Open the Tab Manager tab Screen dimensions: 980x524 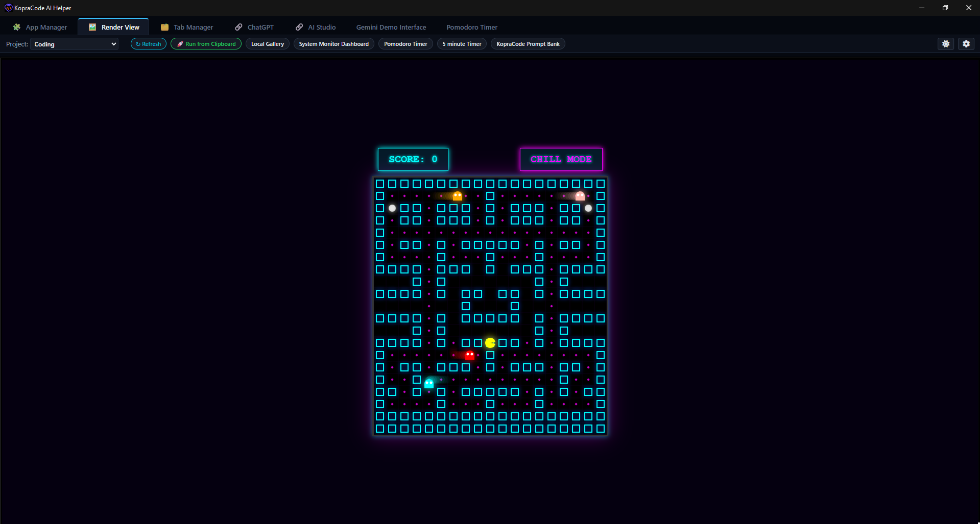tap(187, 27)
